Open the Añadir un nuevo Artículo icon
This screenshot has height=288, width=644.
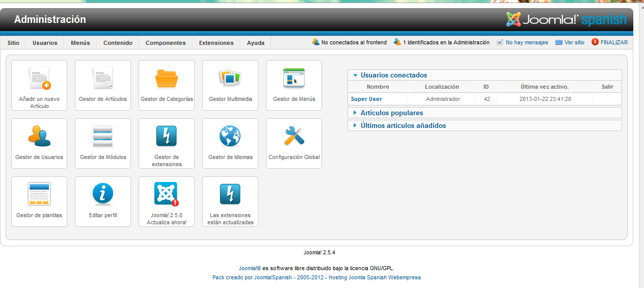click(x=39, y=80)
